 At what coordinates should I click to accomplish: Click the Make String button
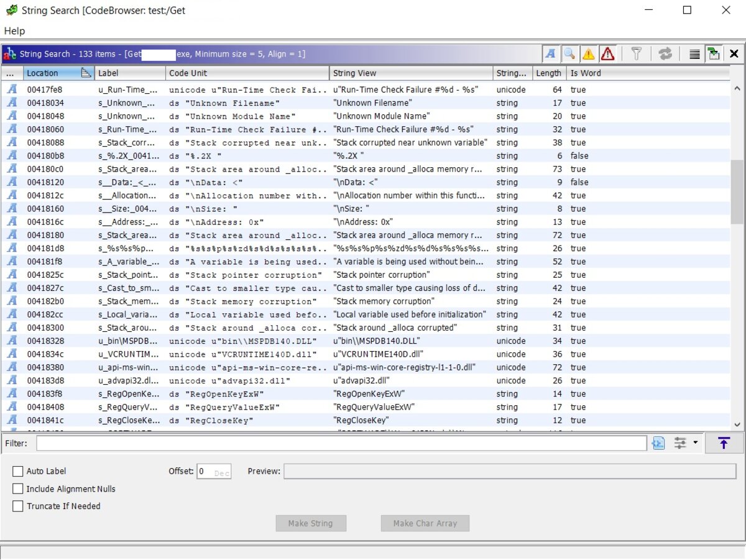click(x=311, y=523)
